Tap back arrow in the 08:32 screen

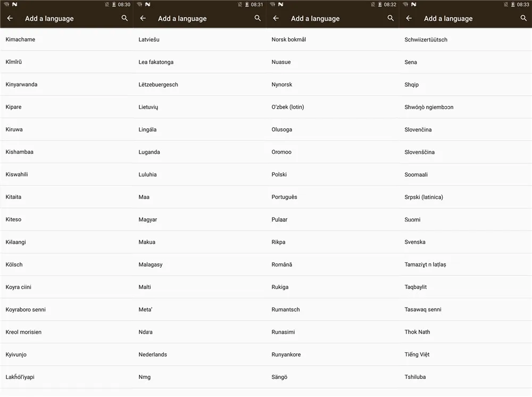[276, 18]
